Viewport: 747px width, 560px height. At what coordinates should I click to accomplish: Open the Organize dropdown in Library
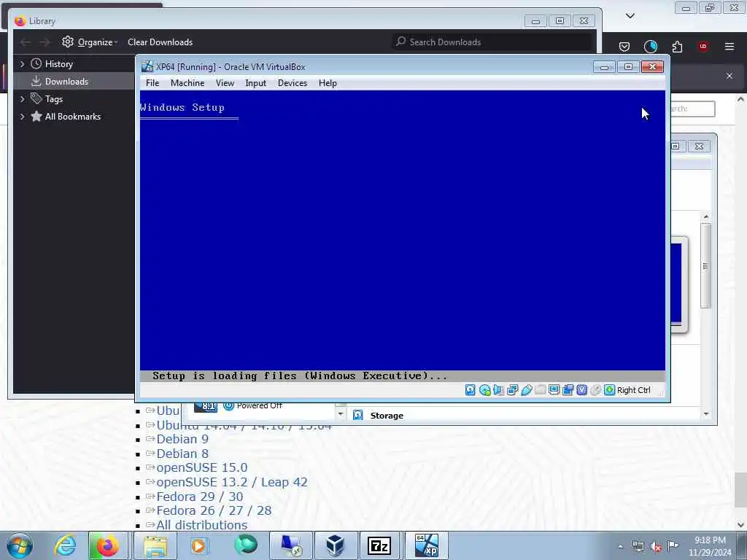(x=90, y=42)
